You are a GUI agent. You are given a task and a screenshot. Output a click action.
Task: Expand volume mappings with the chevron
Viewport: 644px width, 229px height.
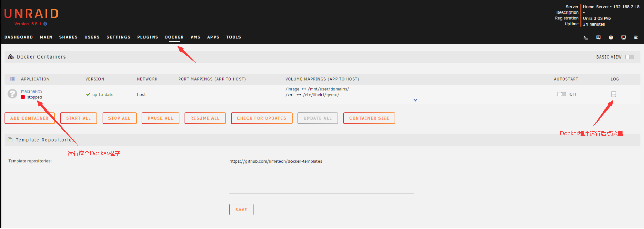coord(415,100)
